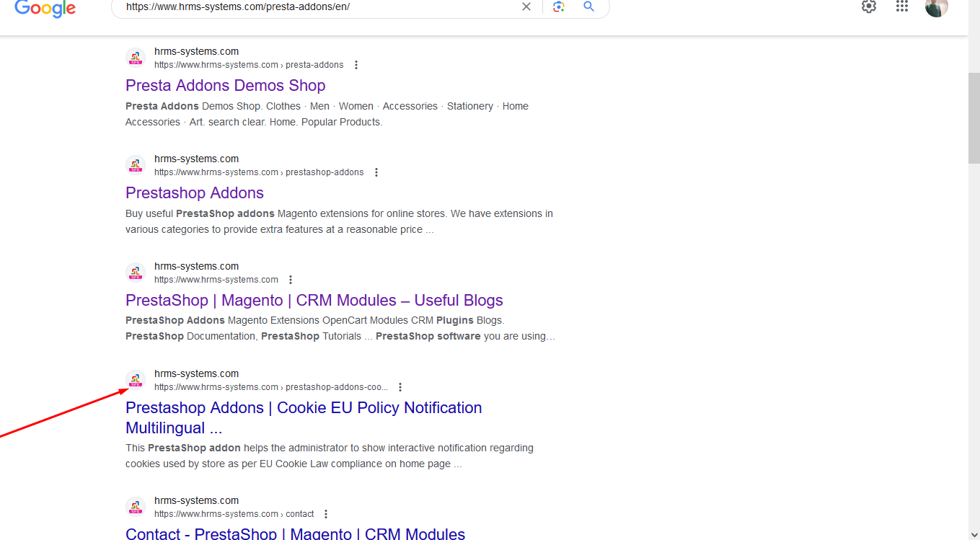The height and width of the screenshot is (540, 980).
Task: Open three-dot menu for prestashop-addons-coo... result
Action: pyautogui.click(x=400, y=387)
